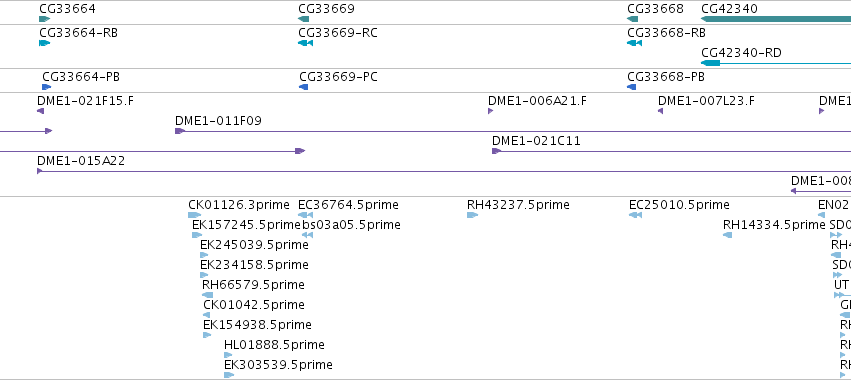Select the CG33664 gene arrow glyph

tap(45, 19)
